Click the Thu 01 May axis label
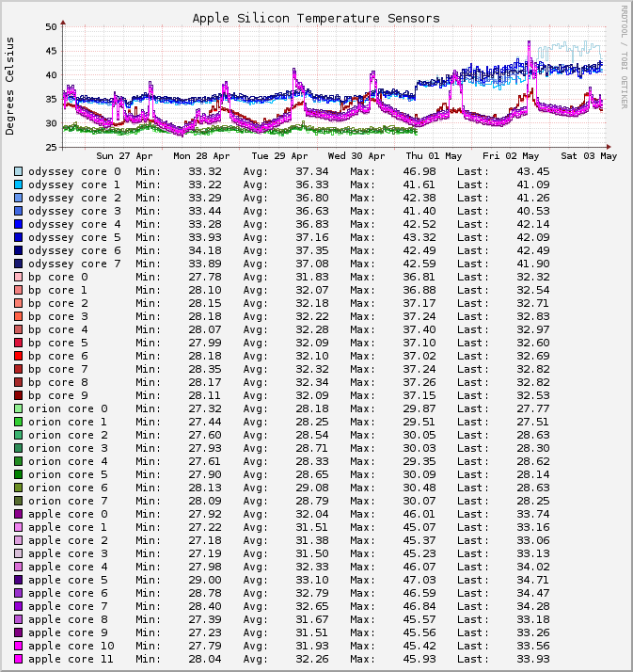633x672 pixels. (434, 156)
